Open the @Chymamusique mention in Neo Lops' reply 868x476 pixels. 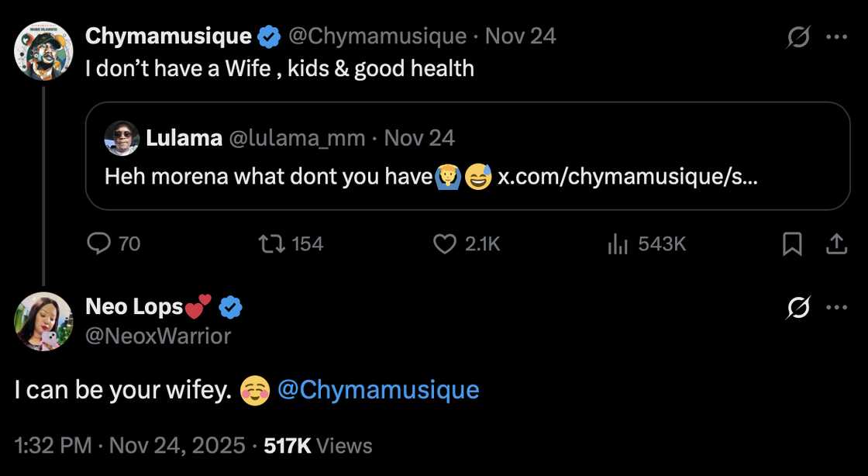tap(378, 389)
